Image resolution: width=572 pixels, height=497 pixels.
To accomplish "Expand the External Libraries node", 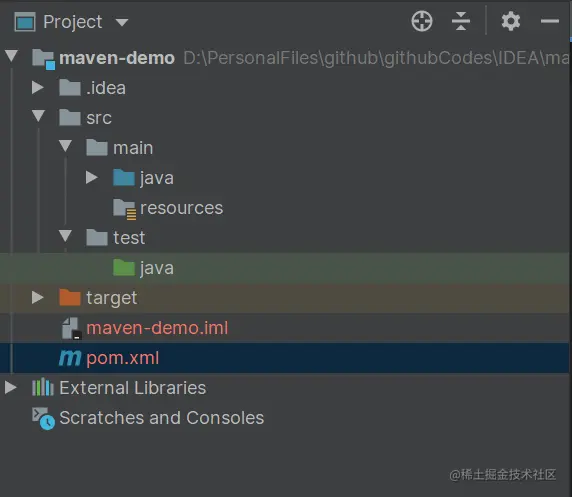I will (x=11, y=388).
